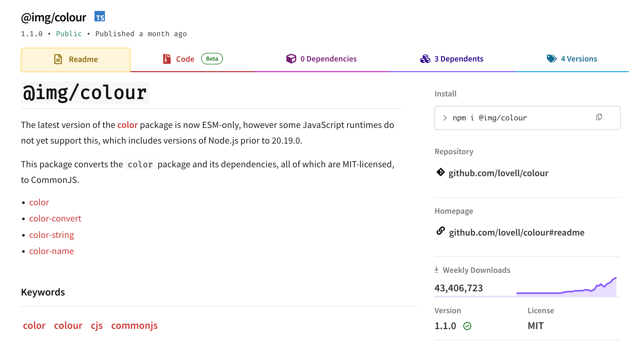Click the TypeScript declarations badge icon
Image resolution: width=644 pixels, height=345 pixels.
(100, 17)
